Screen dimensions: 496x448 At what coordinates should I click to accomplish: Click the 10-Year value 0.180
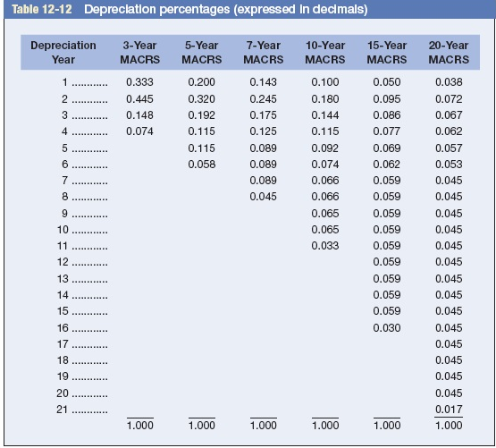tap(325, 99)
